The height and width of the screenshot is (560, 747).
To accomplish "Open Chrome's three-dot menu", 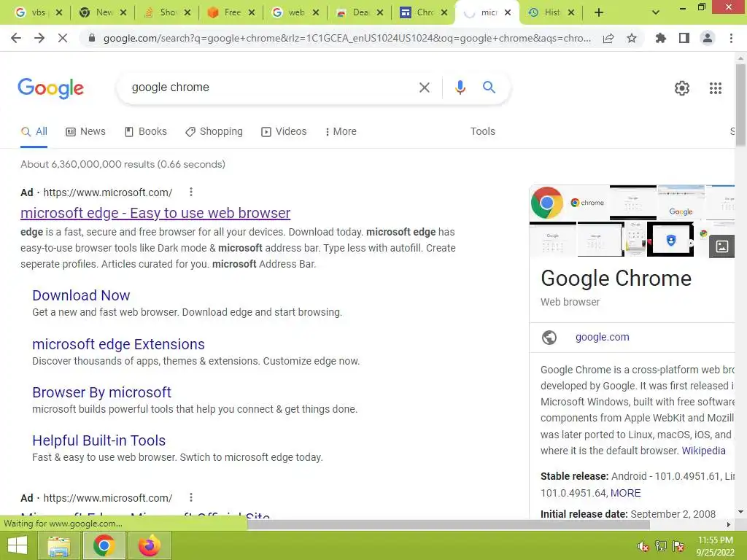I will point(731,38).
